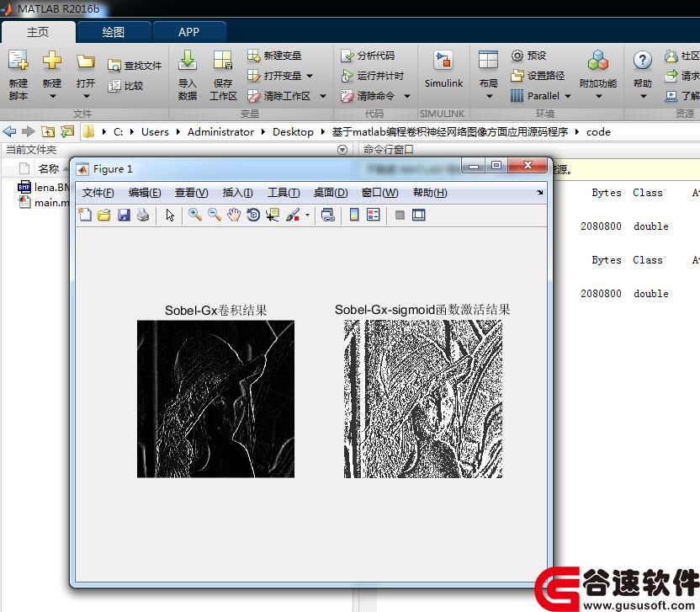Click the Open (打开) folder icon

click(85, 61)
